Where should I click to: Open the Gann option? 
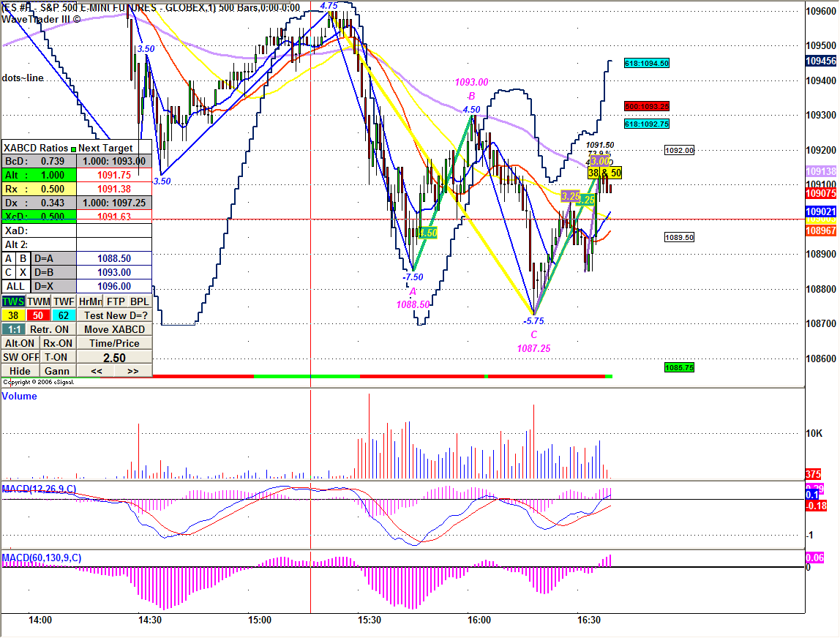tap(57, 371)
